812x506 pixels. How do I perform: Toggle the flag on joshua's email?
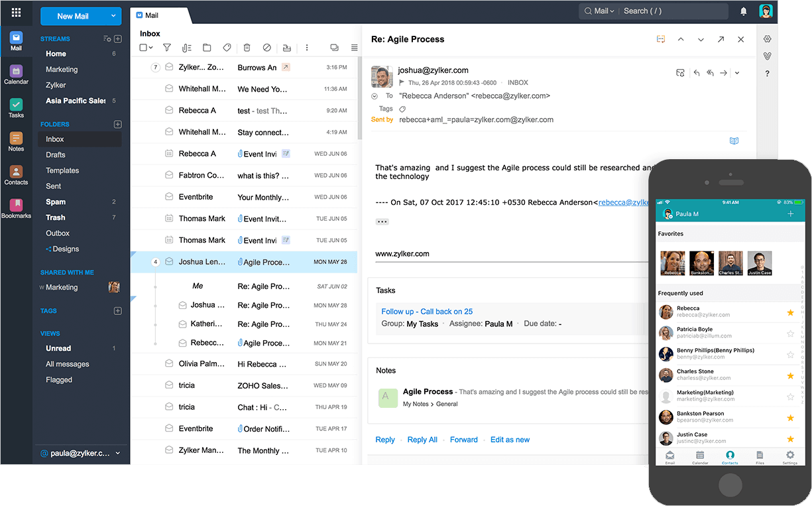pos(402,83)
